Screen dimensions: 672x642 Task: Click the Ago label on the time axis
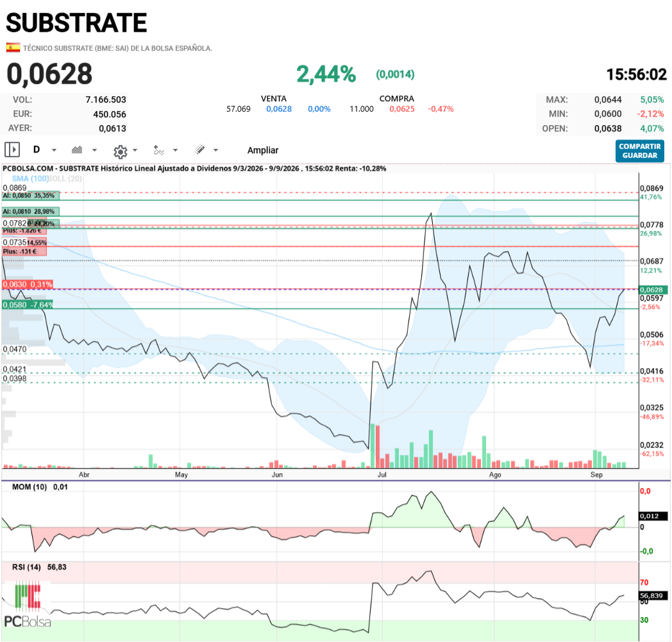495,475
